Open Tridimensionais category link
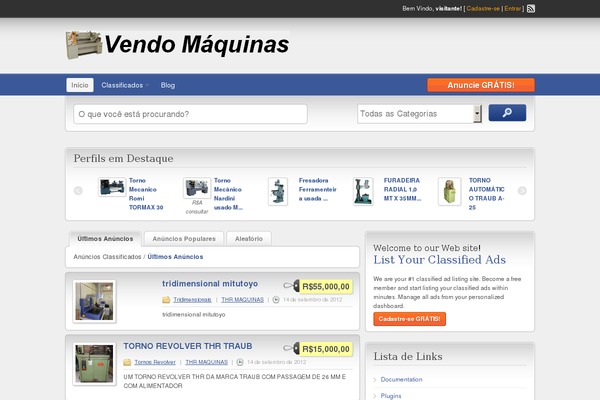Screen dimensions: 600x400 (x=192, y=300)
